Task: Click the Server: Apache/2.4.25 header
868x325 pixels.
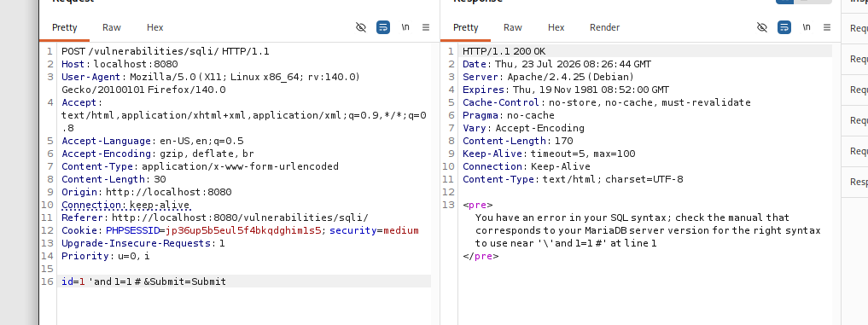Action: 548,77
